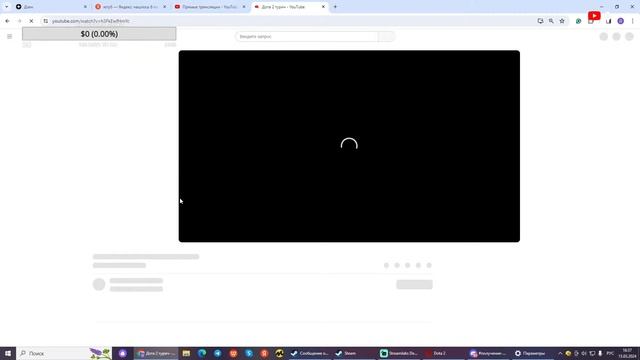
Task: Switch to the Streamlabs Desktop taskbar window
Action: coord(399,353)
